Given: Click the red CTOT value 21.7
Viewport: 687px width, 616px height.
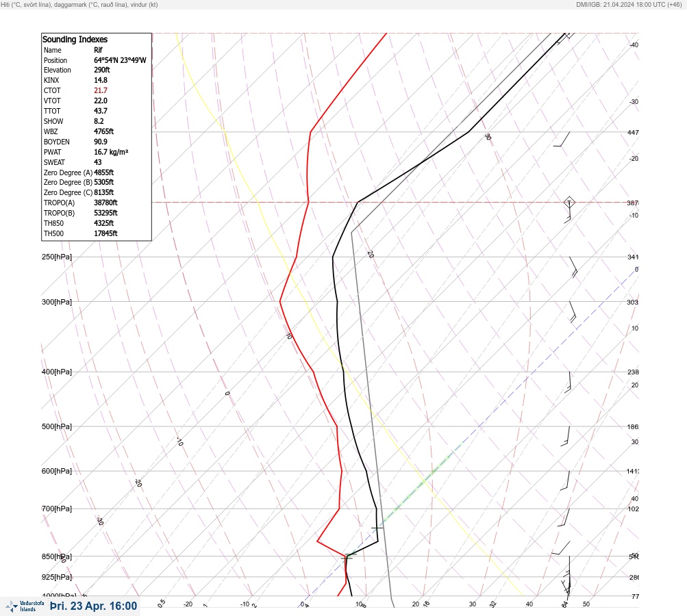Looking at the screenshot, I should point(101,90).
